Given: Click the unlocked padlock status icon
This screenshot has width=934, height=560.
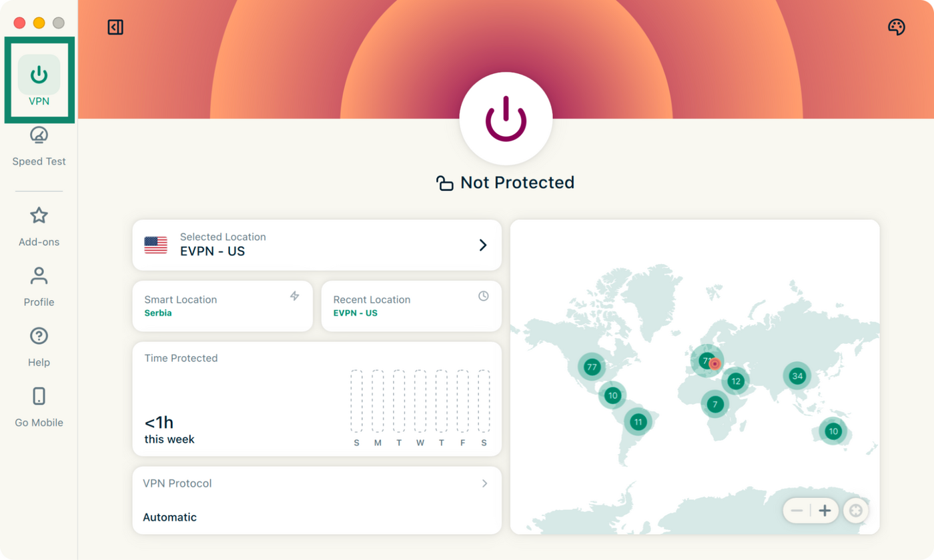Looking at the screenshot, I should point(444,183).
